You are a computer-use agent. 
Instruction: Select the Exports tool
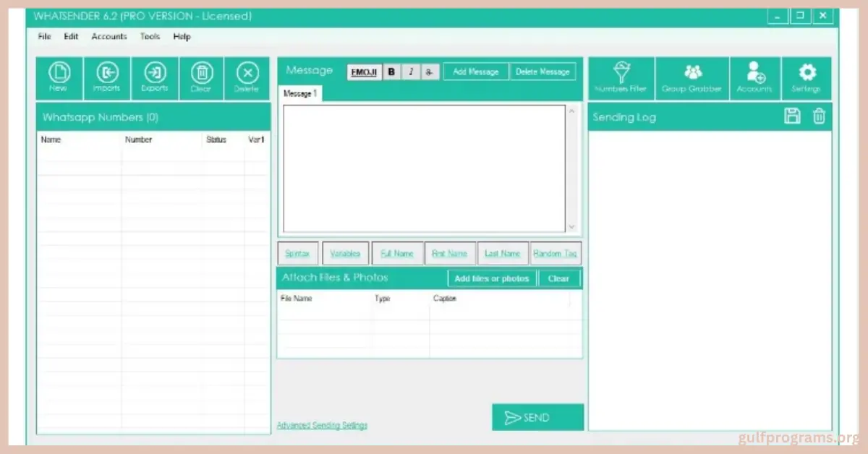tap(154, 77)
